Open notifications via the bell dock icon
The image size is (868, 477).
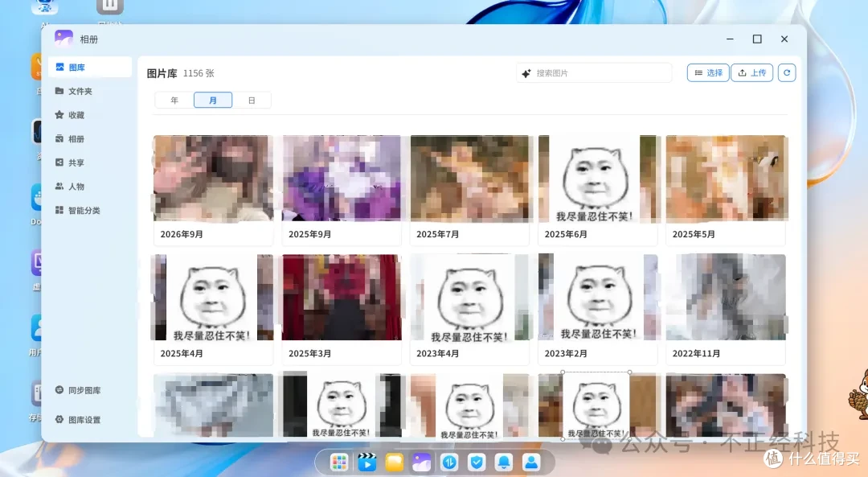[504, 462]
